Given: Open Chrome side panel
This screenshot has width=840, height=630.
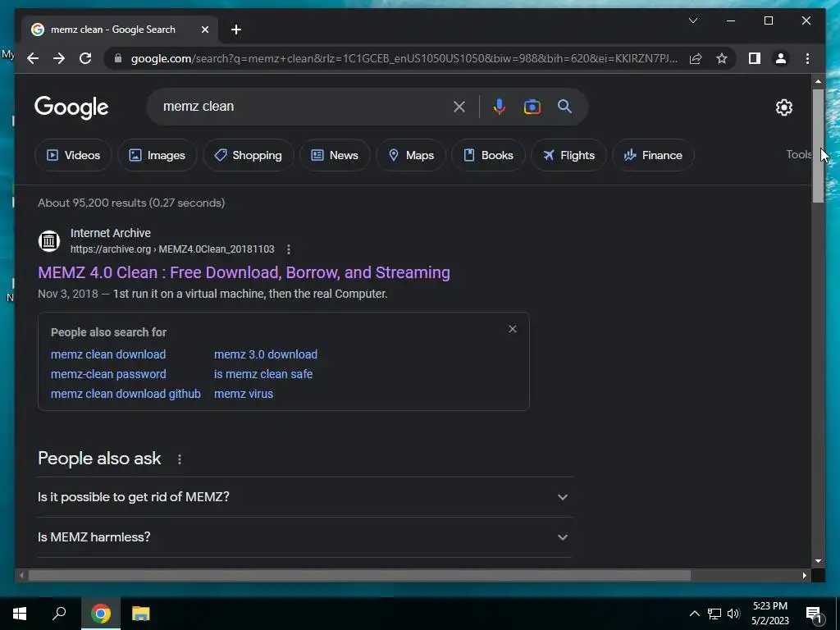Looking at the screenshot, I should point(755,58).
